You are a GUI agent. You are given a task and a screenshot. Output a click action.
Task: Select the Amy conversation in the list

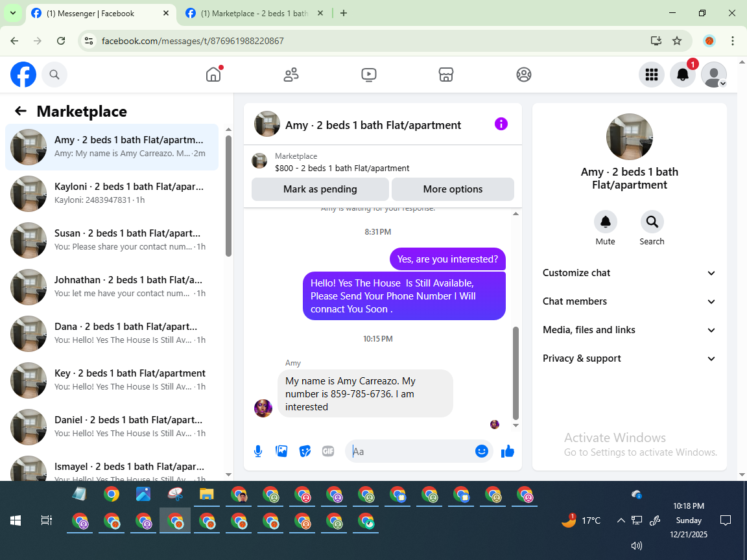[x=112, y=146]
